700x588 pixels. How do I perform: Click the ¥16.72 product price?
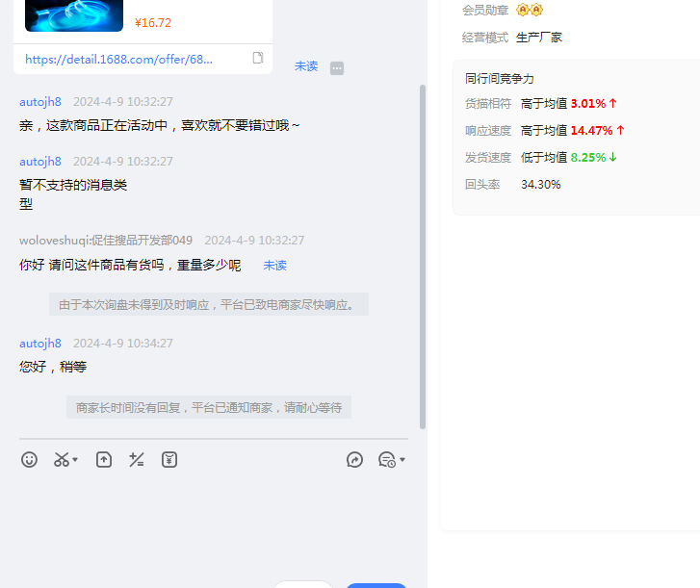153,23
